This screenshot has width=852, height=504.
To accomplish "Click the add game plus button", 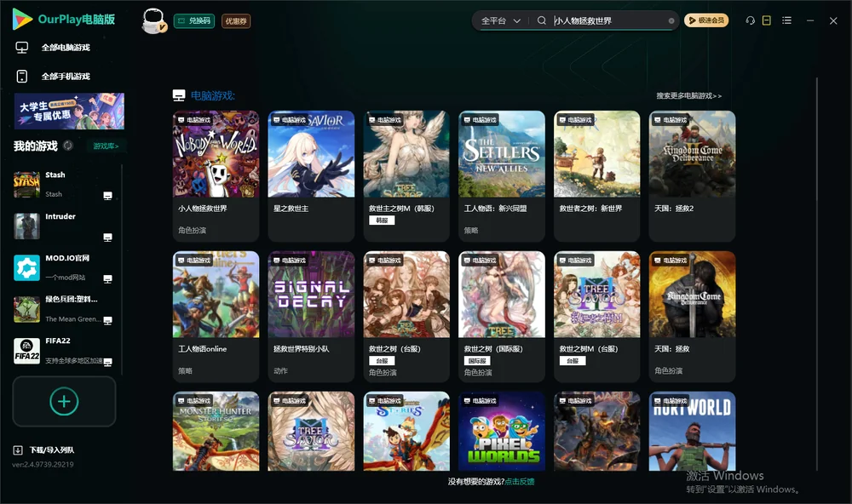I will (64, 401).
